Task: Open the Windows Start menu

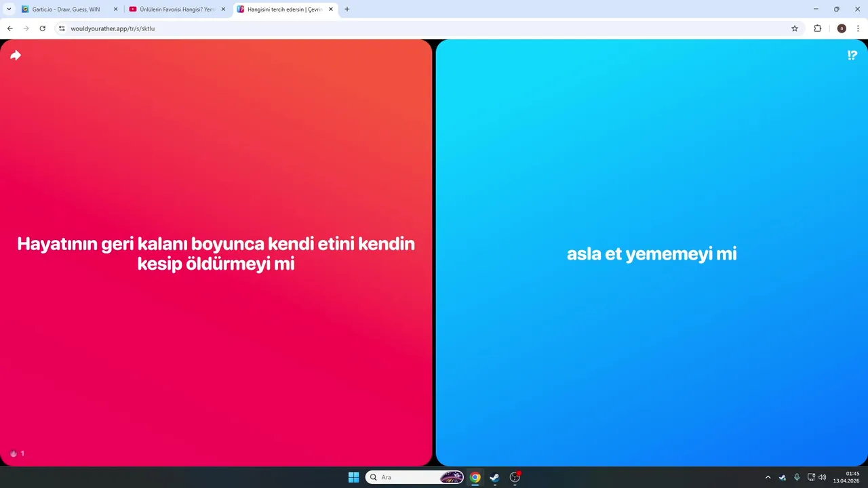Action: pos(353,477)
